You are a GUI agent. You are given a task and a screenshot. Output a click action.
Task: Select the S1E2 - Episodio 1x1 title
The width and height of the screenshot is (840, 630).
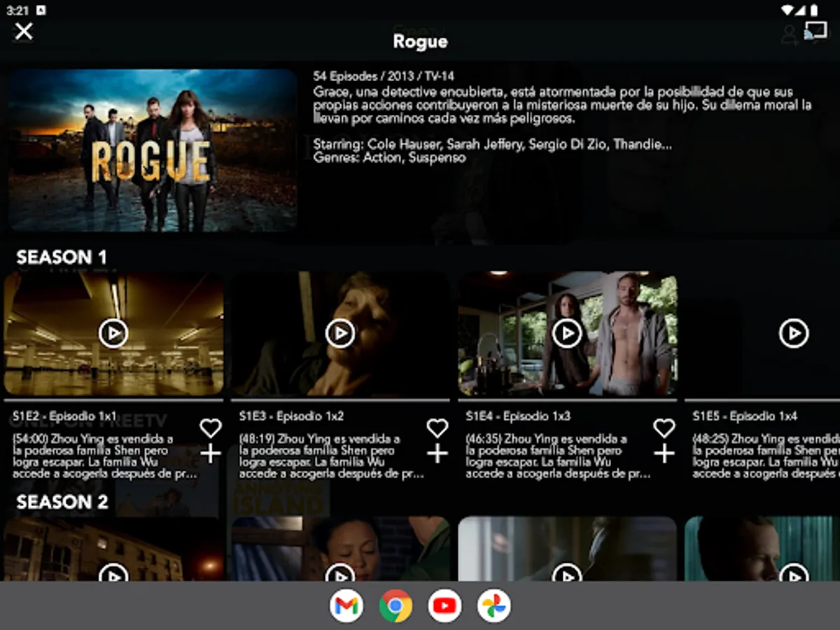pos(65,416)
